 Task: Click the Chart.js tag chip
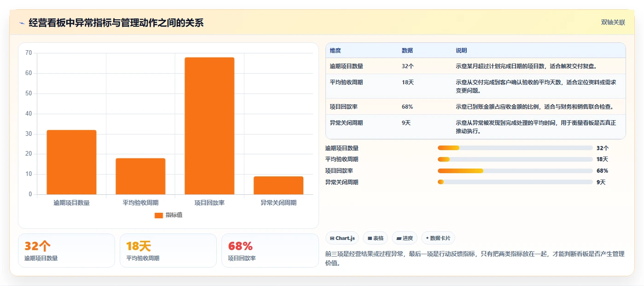click(342, 238)
